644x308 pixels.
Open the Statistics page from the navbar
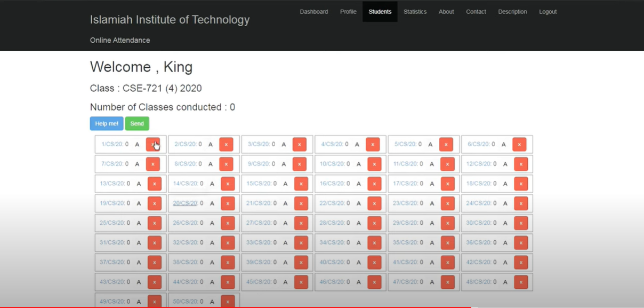click(x=415, y=11)
